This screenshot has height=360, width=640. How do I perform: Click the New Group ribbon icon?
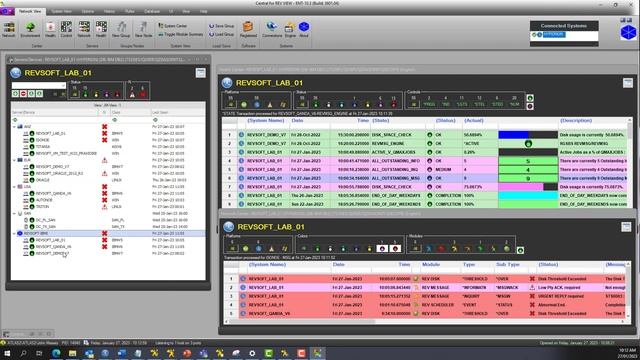(x=121, y=29)
